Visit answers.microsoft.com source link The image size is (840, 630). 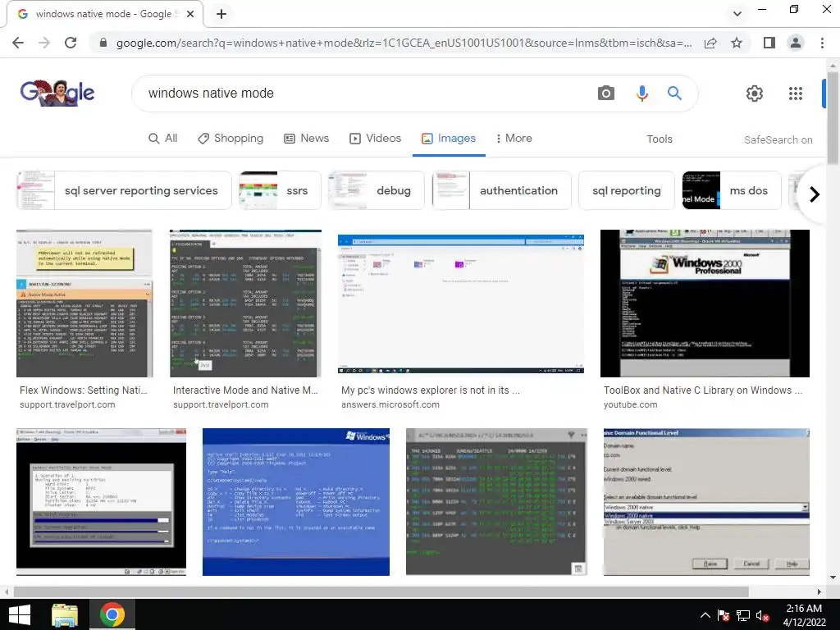[x=390, y=405]
